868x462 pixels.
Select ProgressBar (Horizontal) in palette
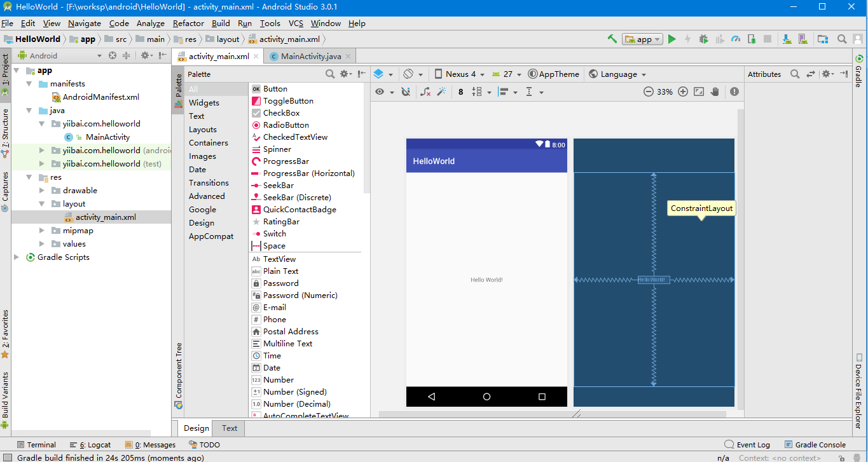click(x=309, y=173)
